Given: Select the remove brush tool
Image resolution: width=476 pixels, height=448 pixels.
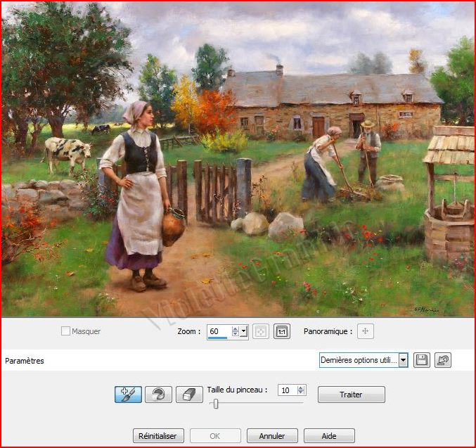Looking at the screenshot, I should pos(158,395).
